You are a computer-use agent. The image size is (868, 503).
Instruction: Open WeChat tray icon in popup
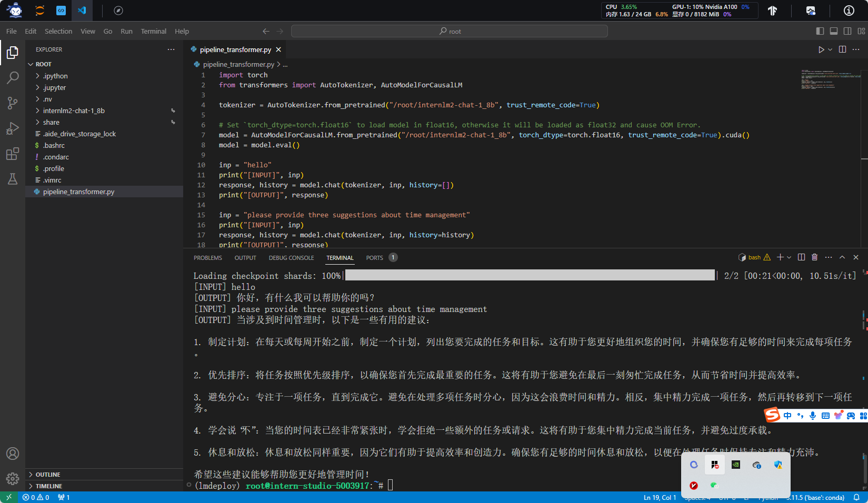click(x=714, y=485)
